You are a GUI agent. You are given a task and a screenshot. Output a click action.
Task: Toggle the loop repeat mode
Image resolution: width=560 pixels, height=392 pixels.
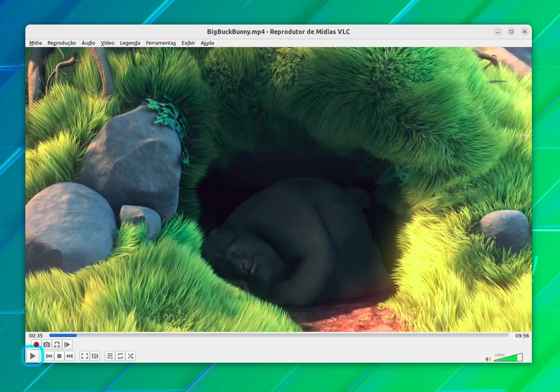coord(120,356)
